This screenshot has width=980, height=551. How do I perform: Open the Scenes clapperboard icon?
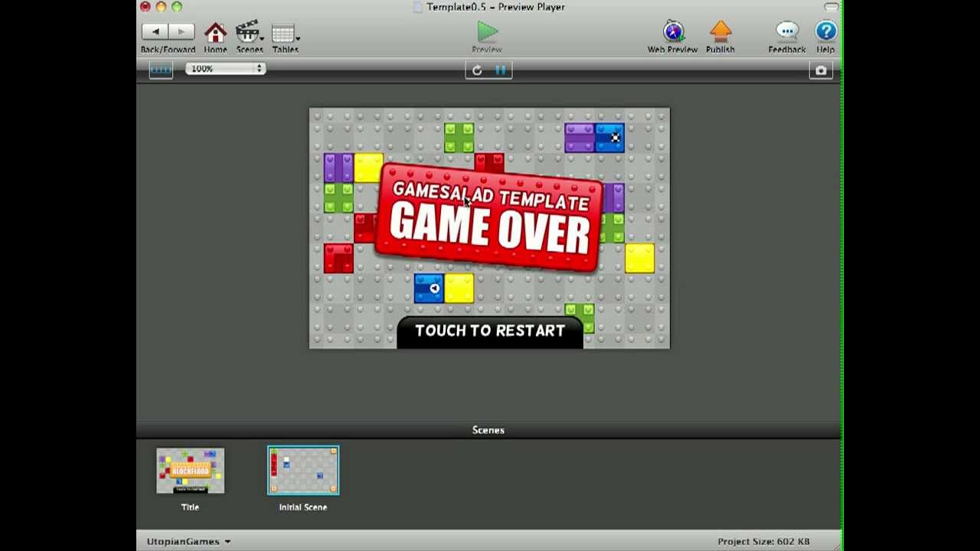(247, 32)
